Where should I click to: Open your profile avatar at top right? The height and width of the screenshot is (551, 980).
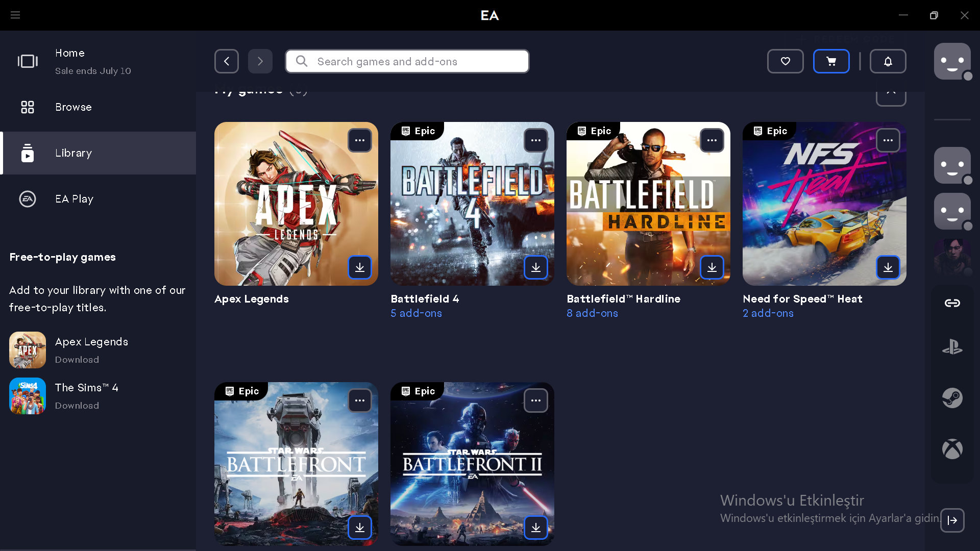(952, 61)
